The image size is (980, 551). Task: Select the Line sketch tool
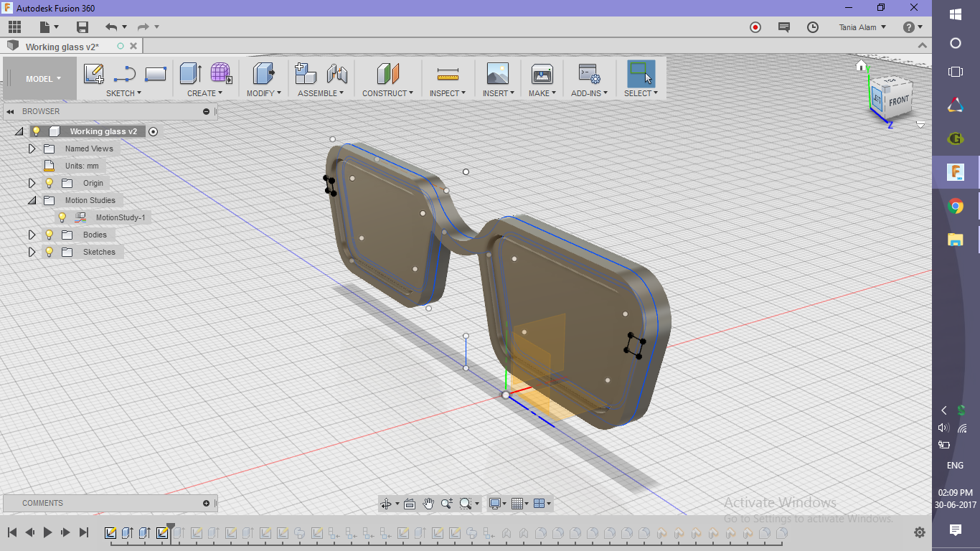tap(125, 74)
